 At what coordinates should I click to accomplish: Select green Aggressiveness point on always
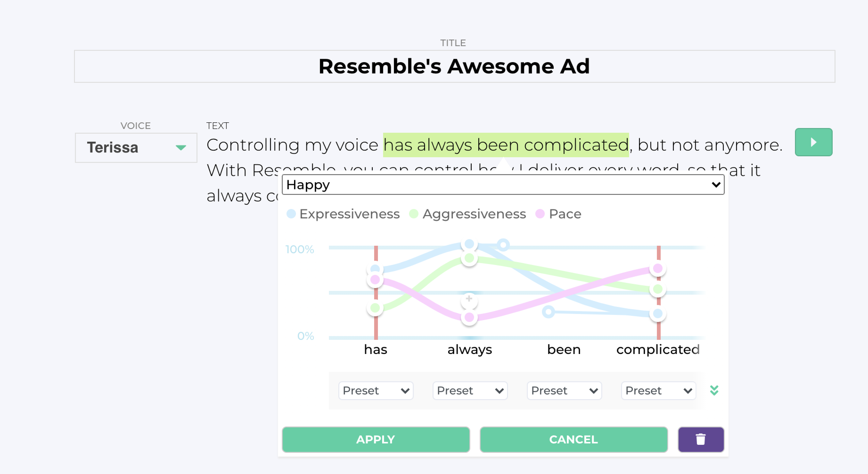pos(469,258)
